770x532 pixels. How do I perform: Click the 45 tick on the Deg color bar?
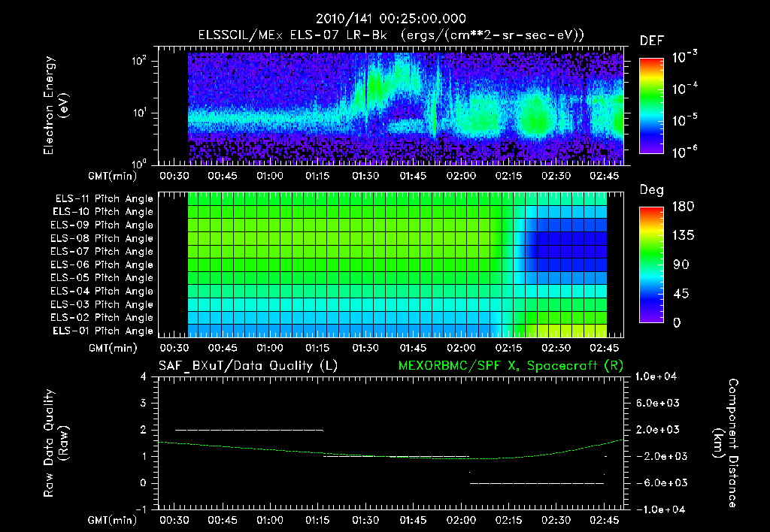pyautogui.click(x=681, y=294)
